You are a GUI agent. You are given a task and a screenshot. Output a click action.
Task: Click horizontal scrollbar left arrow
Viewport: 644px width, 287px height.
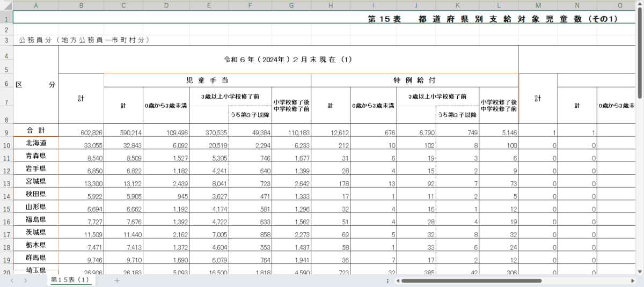coord(397,281)
